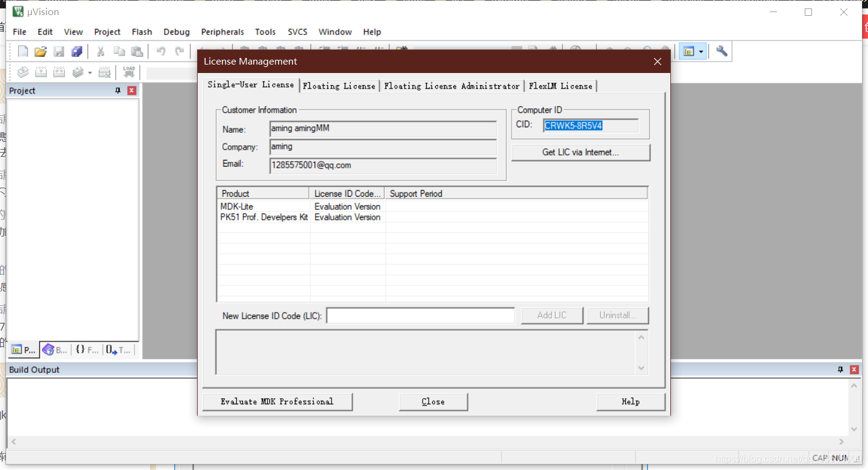Click Evaluate MDK Professional button
Image resolution: width=868 pixels, height=470 pixels.
coord(277,402)
